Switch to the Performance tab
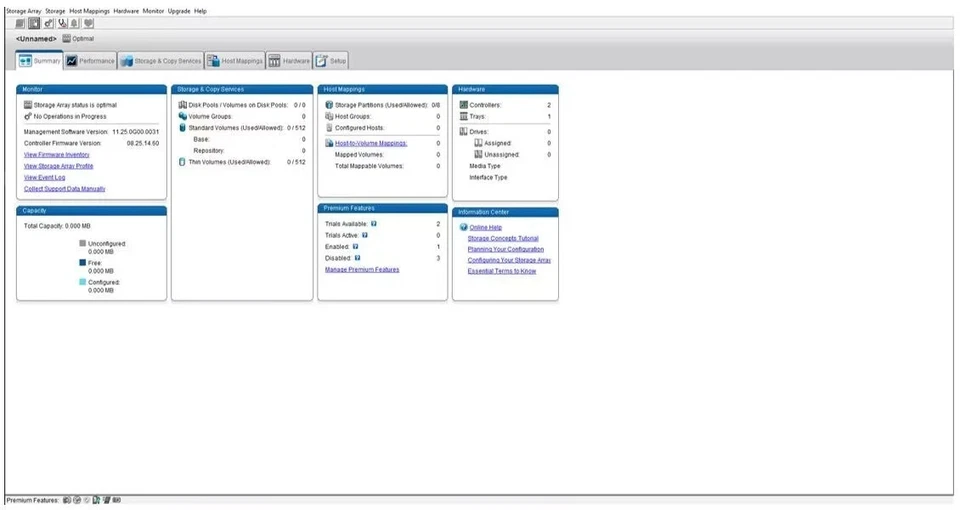Screen dimensions: 960x510 click(90, 61)
